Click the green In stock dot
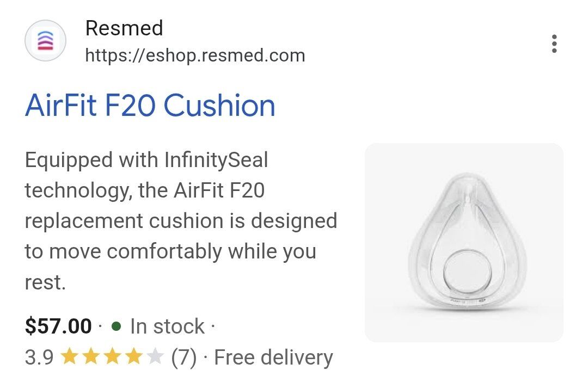This screenshot has width=588, height=376. 116,326
